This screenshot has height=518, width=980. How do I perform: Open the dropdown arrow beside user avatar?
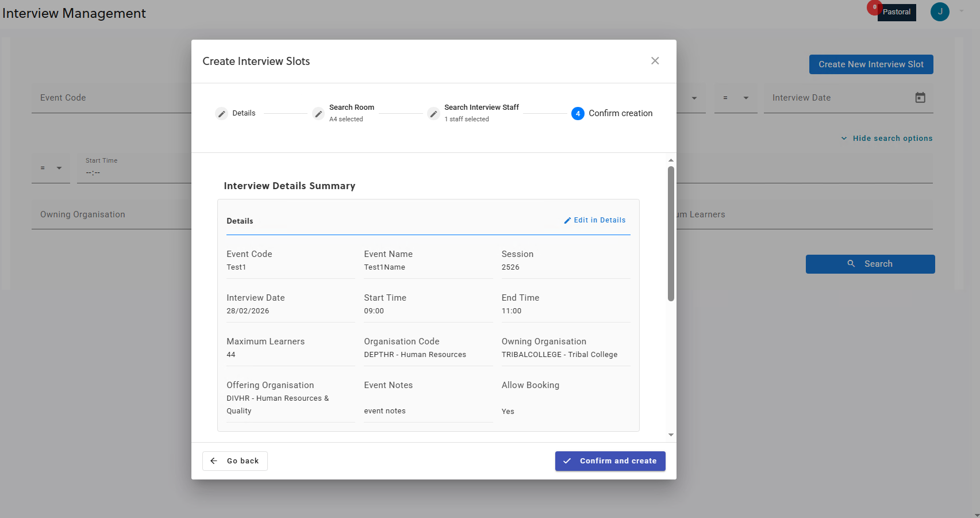(962, 11)
